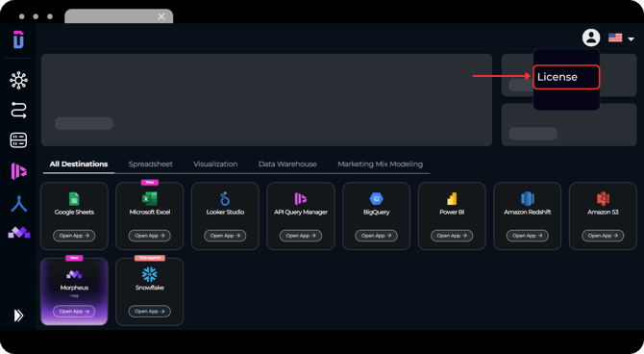Click the New badge on Microsoft Excel
Screen dimensions: 644x354
(150, 182)
